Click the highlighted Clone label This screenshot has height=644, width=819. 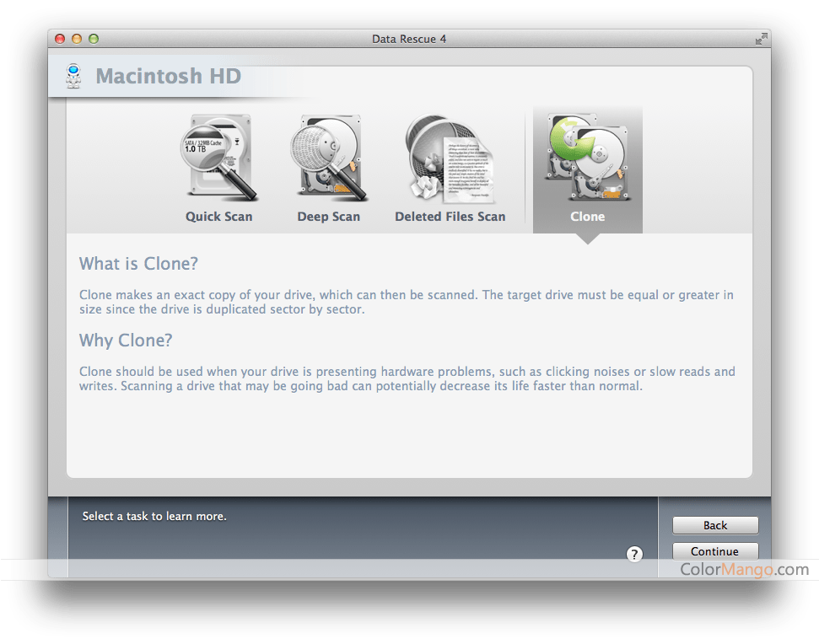click(587, 217)
